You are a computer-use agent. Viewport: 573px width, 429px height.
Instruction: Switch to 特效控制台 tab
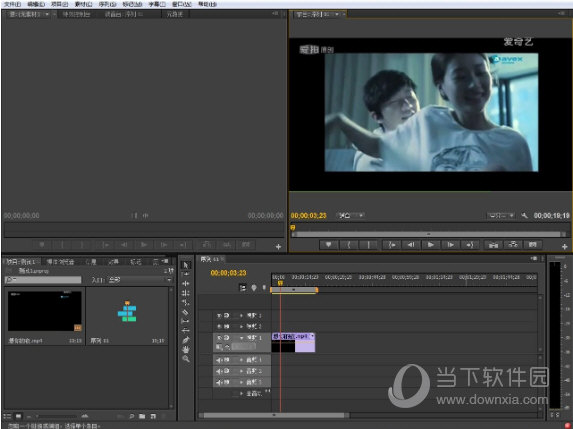click(x=76, y=14)
